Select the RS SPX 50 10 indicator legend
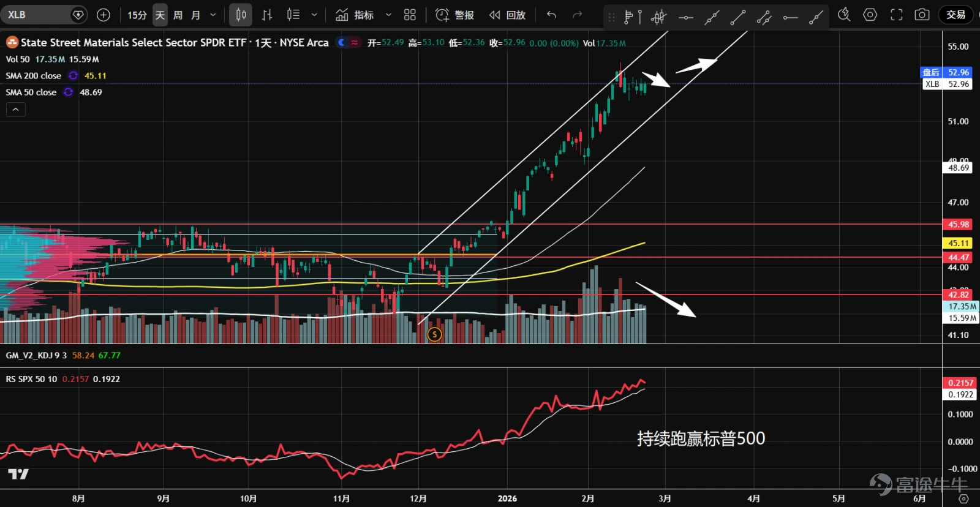The width and height of the screenshot is (980, 507). tap(31, 379)
